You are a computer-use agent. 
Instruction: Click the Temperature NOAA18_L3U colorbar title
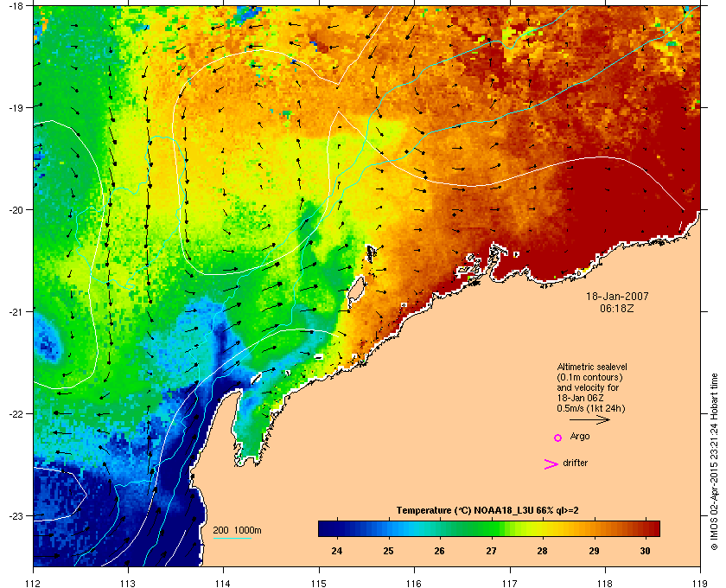(x=487, y=511)
